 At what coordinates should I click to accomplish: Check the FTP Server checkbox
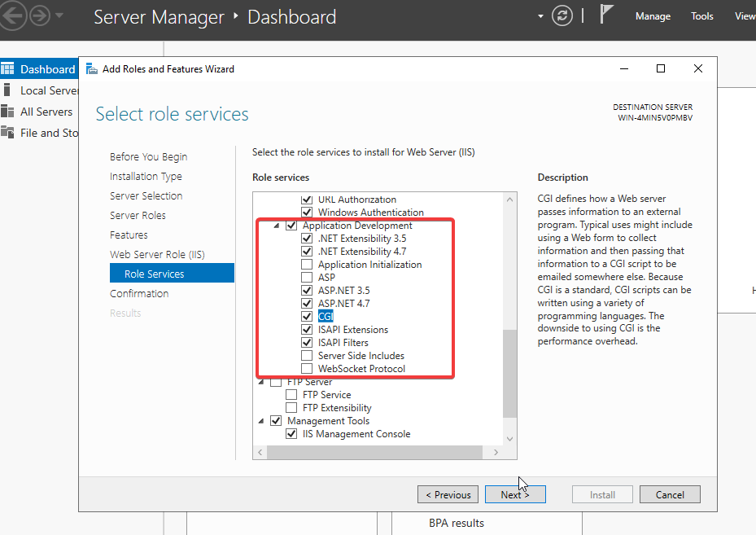pos(276,382)
